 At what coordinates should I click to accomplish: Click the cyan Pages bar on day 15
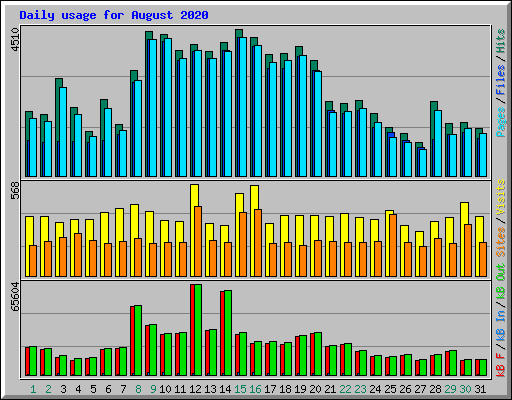(243, 107)
